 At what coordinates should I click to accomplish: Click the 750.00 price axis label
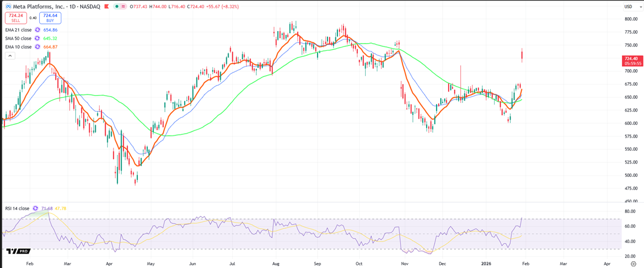[631, 45]
